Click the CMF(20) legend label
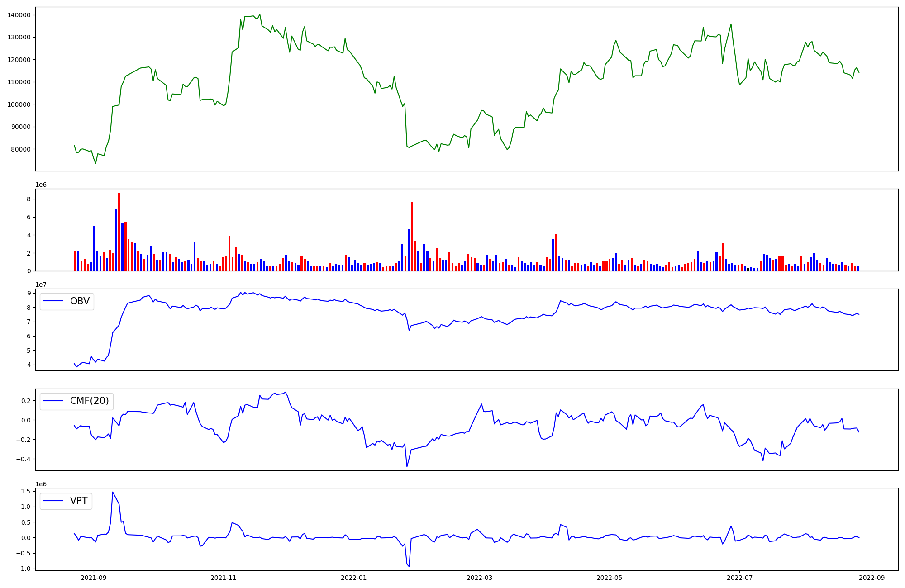The width and height of the screenshot is (905, 588). coord(89,401)
